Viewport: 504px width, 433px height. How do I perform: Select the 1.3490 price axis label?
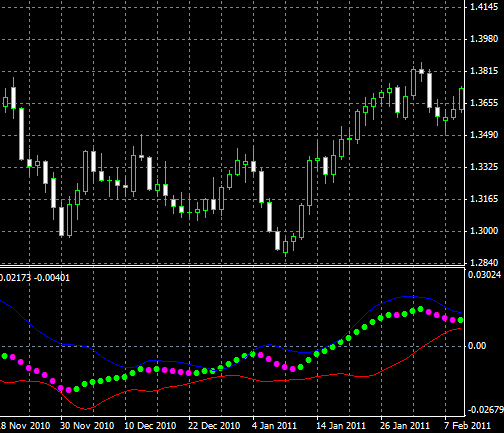tap(484, 135)
